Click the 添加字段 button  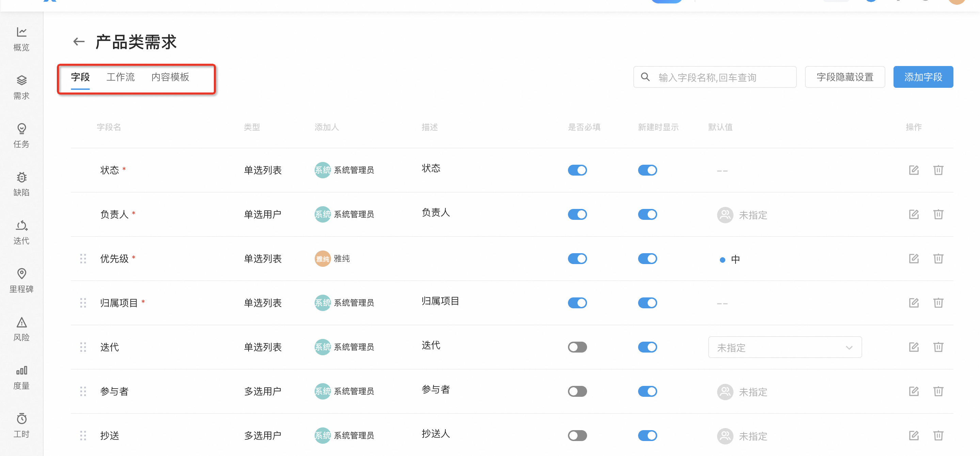click(923, 77)
